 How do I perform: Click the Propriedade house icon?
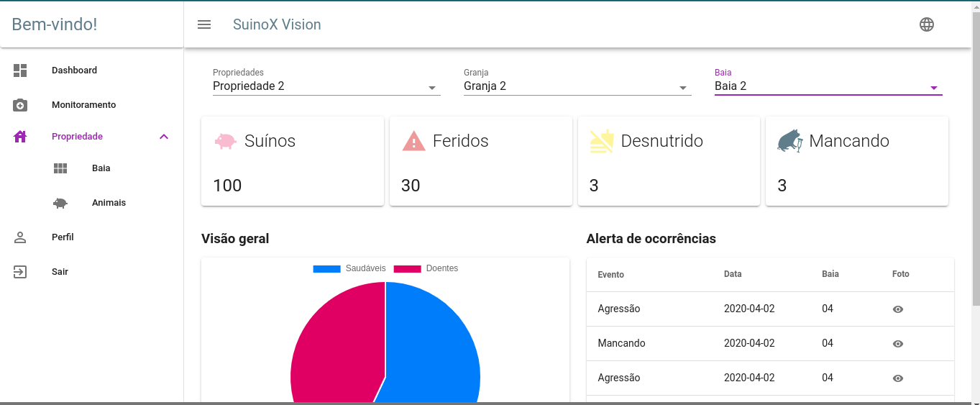pos(20,137)
